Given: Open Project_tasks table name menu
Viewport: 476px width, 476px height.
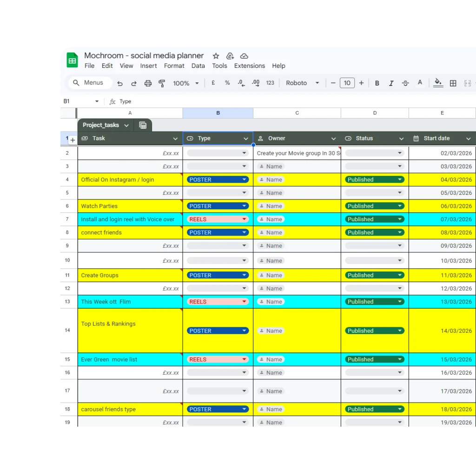Looking at the screenshot, I should click(126, 126).
